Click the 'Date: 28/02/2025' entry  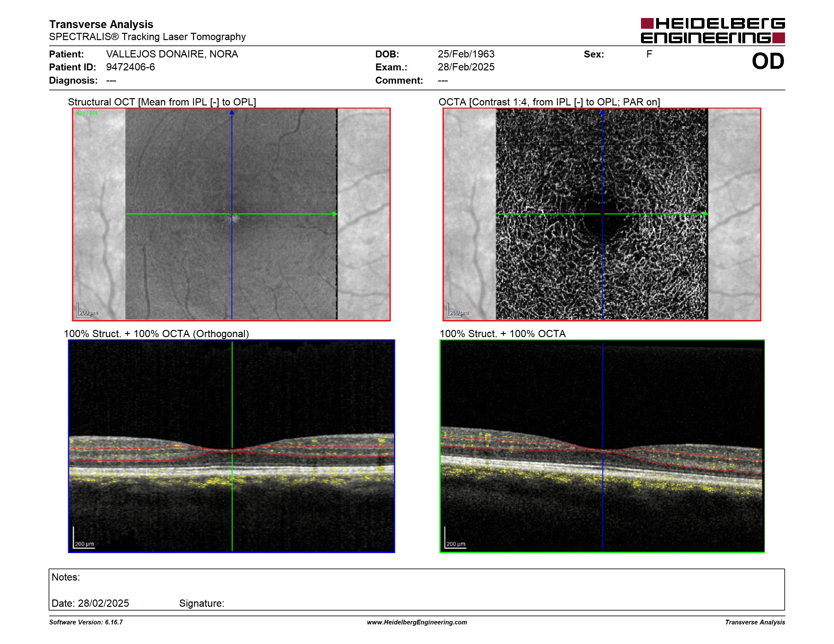tap(90, 604)
